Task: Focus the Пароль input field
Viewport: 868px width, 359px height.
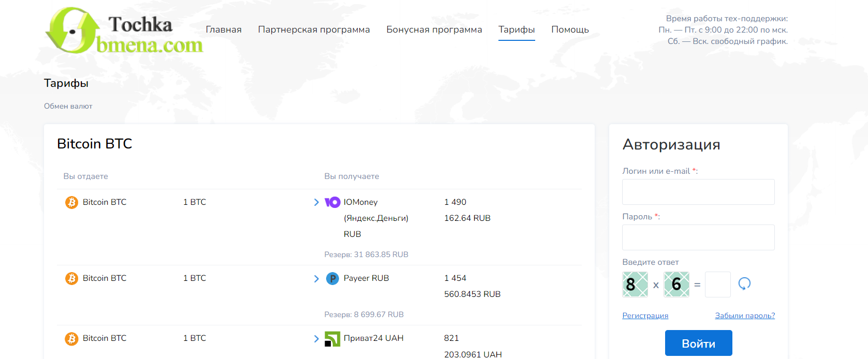Action: pos(698,237)
